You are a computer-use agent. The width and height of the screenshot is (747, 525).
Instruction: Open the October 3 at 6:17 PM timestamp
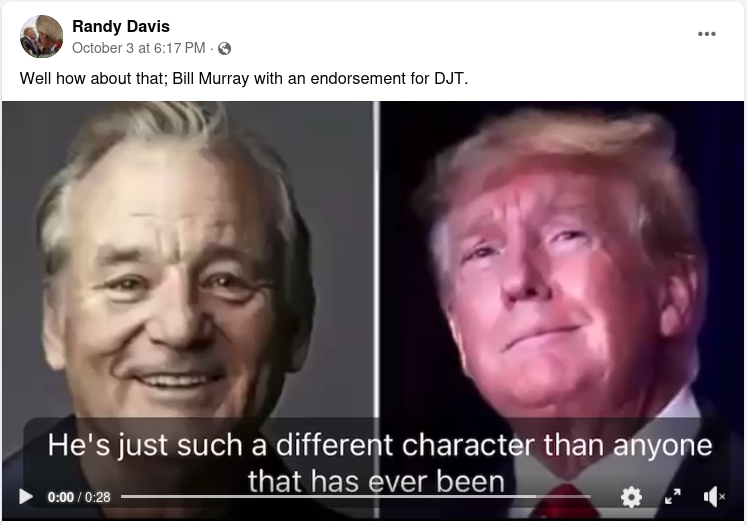pos(139,48)
